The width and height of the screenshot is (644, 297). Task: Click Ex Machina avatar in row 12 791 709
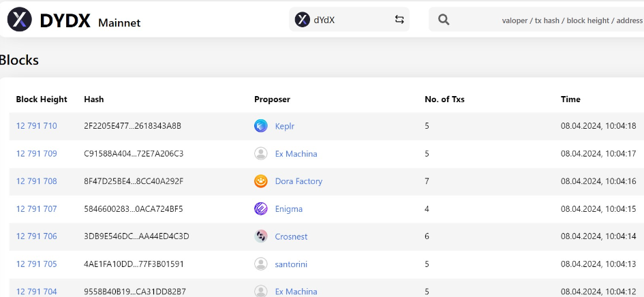click(261, 154)
